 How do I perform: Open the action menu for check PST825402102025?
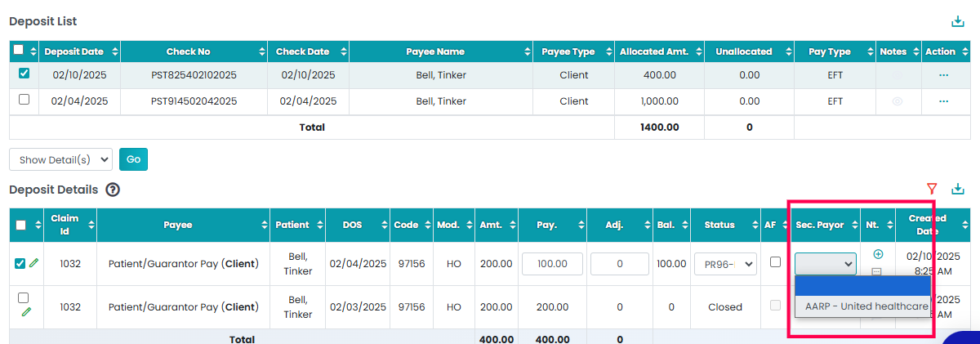943,75
